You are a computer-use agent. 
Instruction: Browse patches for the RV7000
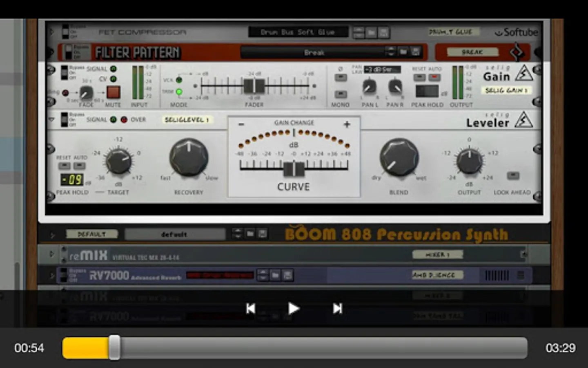275,275
